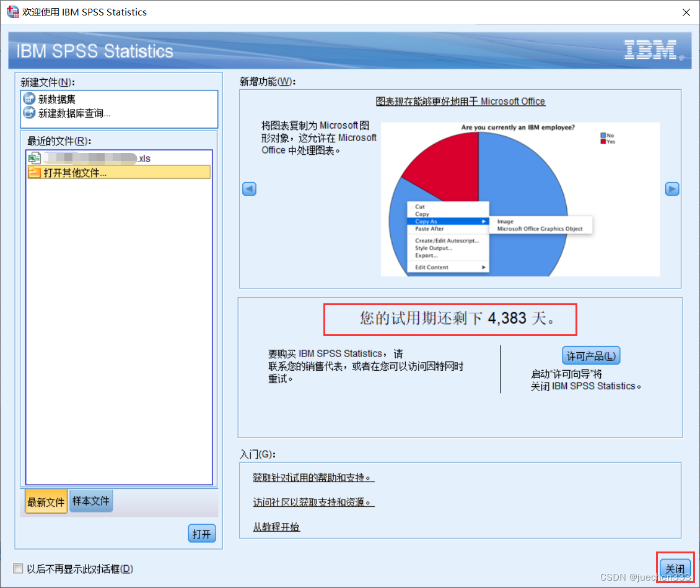This screenshot has width=700, height=588.
Task: Open link about charts in Microsoft Office
Action: coord(460,102)
